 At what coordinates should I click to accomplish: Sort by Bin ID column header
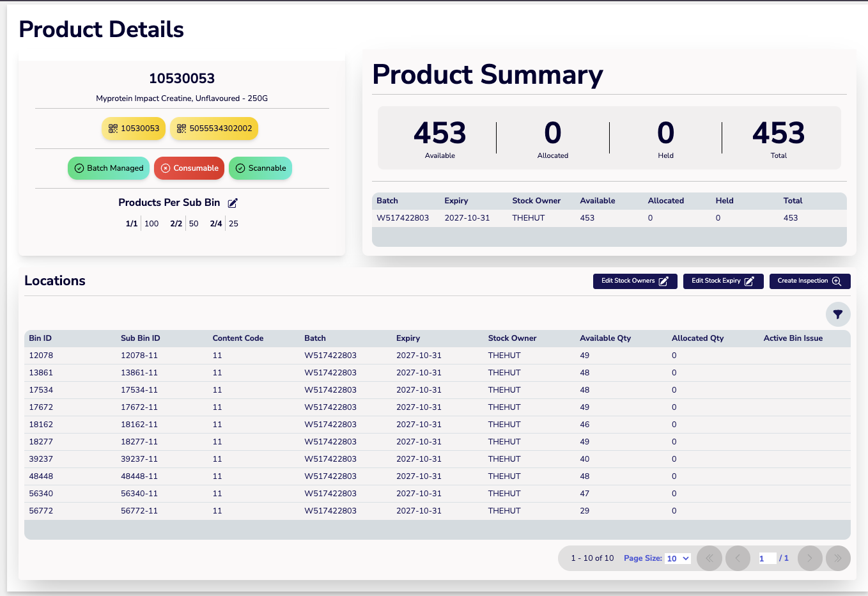pyautogui.click(x=40, y=338)
